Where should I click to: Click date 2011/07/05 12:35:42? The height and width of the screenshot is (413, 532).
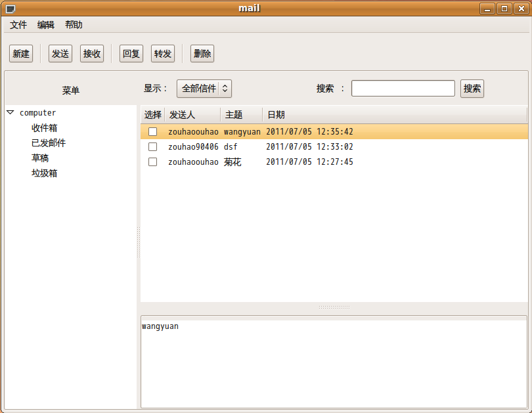[309, 131]
